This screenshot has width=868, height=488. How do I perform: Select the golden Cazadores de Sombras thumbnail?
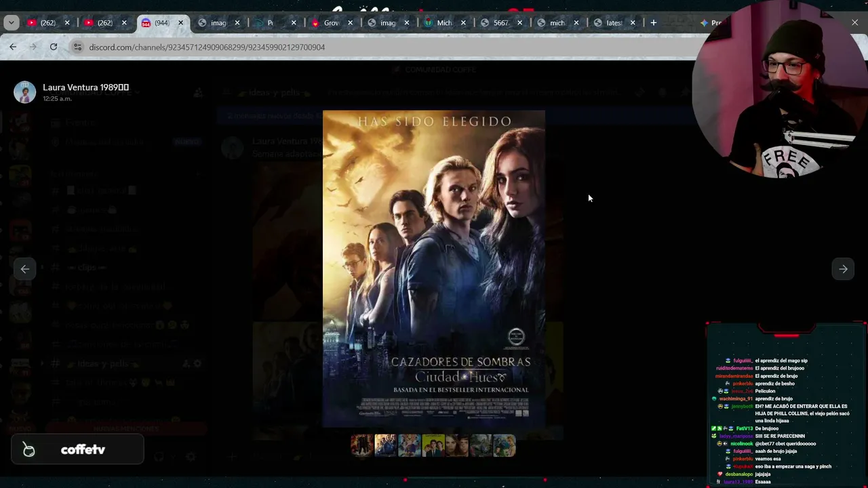386,446
